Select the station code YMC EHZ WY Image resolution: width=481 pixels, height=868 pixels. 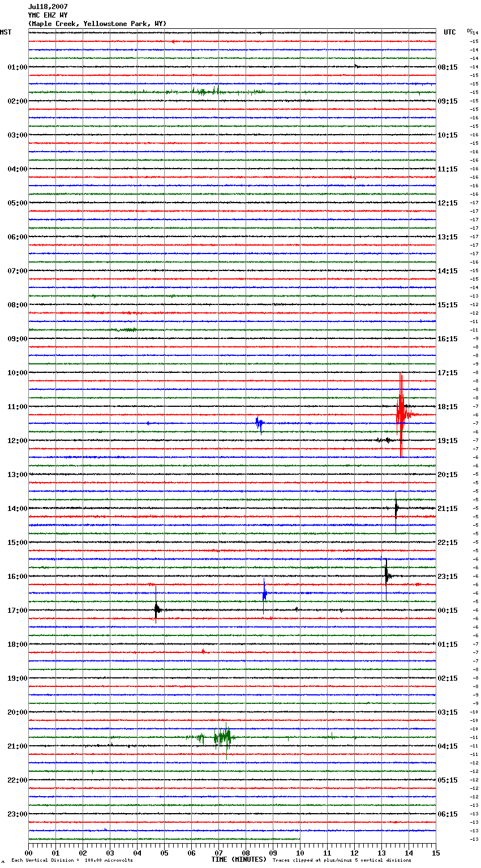[x=48, y=15]
